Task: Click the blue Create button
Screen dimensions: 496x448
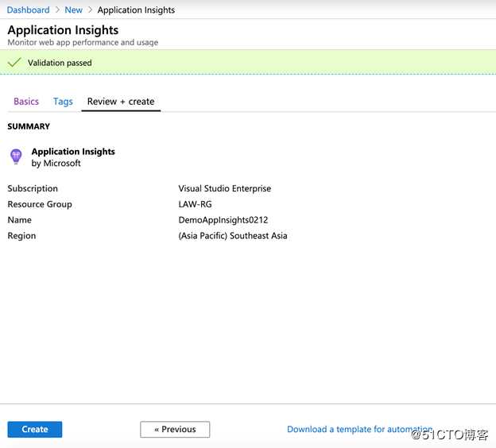Action: pos(35,429)
